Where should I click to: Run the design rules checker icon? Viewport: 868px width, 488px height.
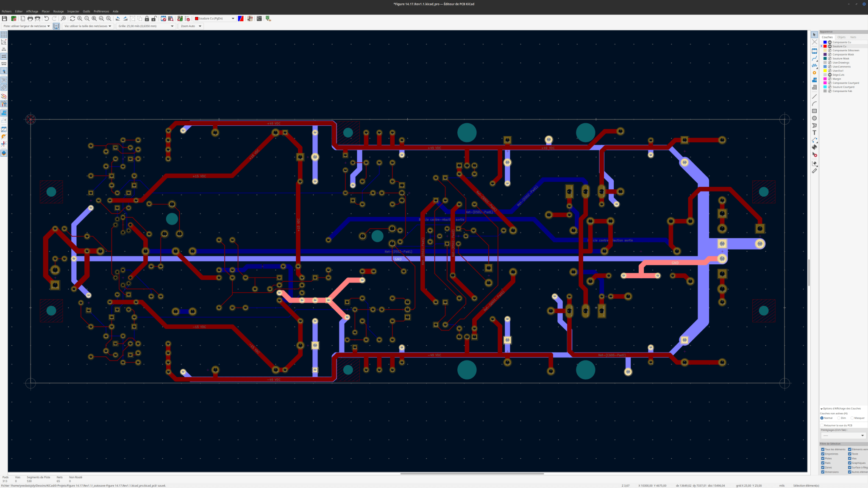(187, 19)
